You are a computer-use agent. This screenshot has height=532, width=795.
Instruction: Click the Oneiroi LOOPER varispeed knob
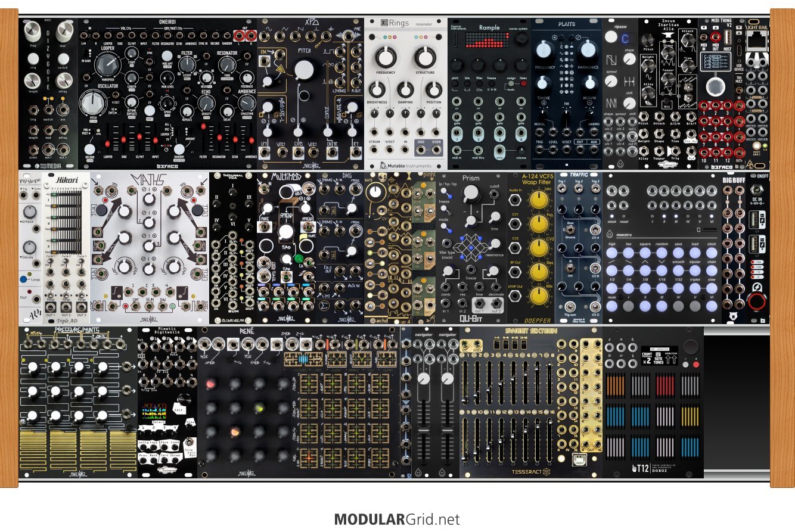109,63
